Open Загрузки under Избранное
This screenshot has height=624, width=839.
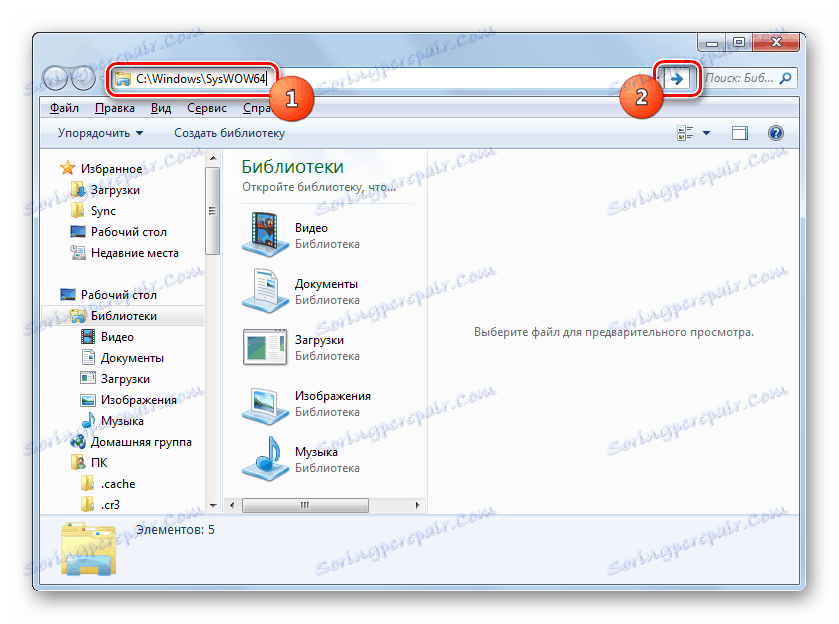pos(115,189)
